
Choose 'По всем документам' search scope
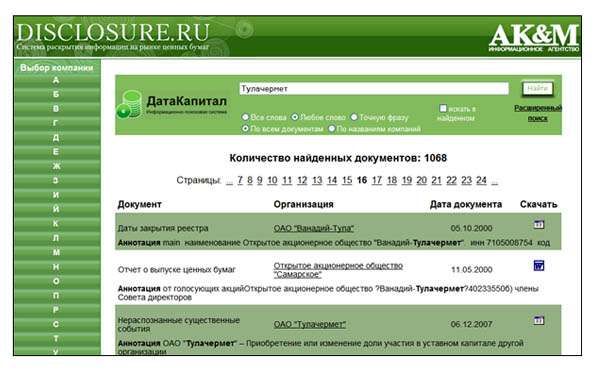coord(245,128)
